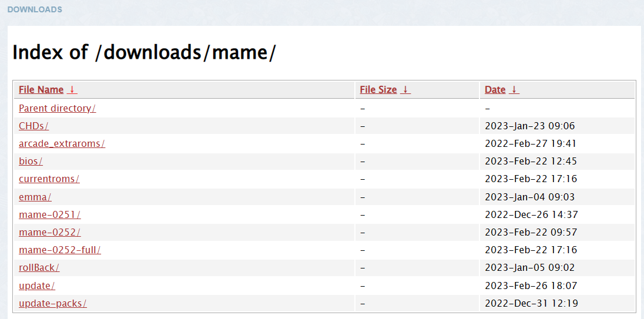Open the update folder link
Viewport: 644px width, 319px height.
36,286
